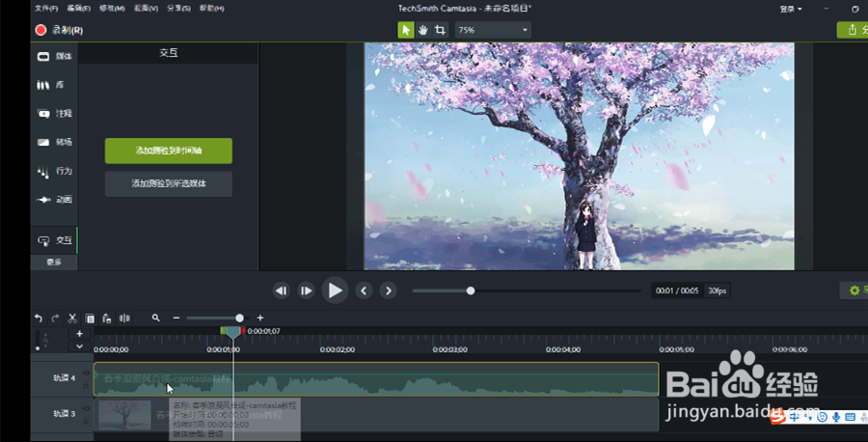Open the 文件(F) menu
The width and height of the screenshot is (868, 442).
point(46,9)
